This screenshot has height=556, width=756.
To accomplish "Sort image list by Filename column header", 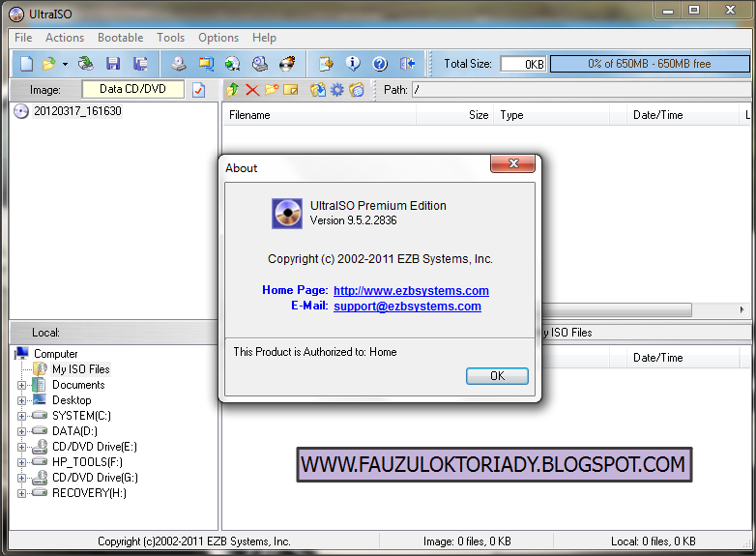I will 320,115.
